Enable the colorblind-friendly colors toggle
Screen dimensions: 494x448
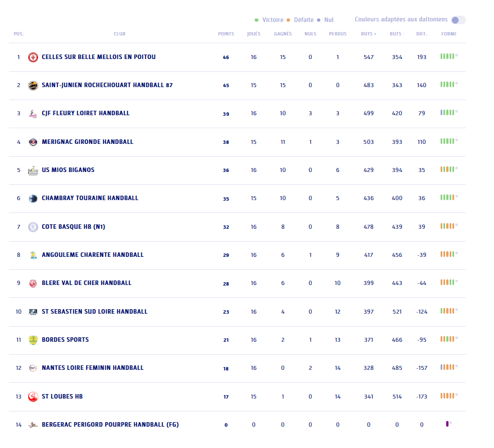click(x=458, y=20)
